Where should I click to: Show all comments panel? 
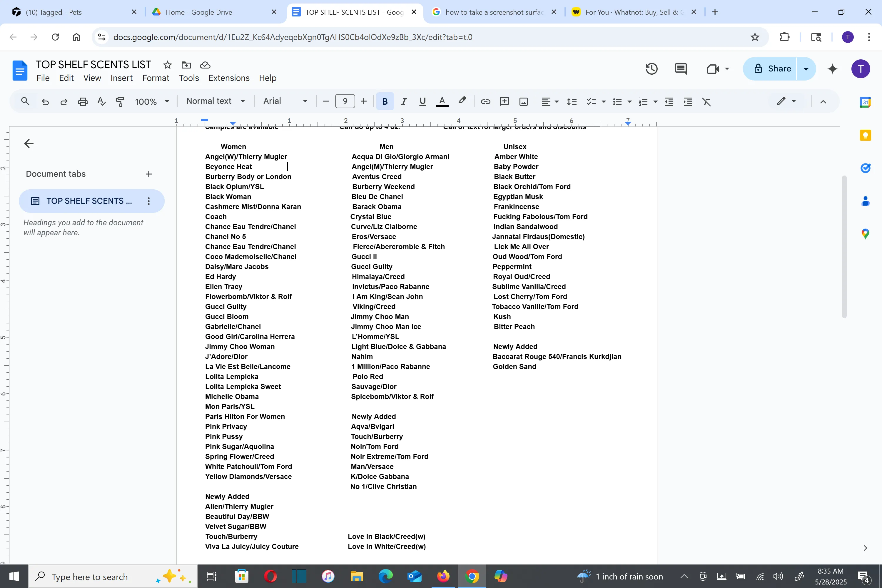click(681, 69)
